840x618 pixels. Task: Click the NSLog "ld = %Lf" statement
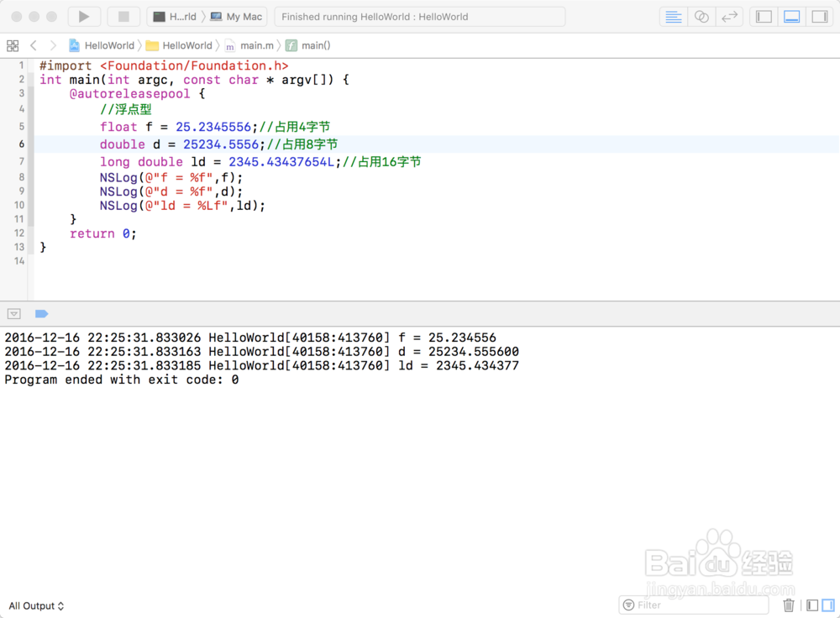[x=182, y=206]
